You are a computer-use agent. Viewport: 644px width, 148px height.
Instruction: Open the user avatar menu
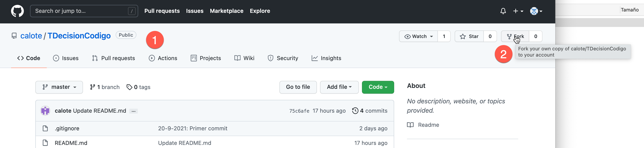(536, 11)
